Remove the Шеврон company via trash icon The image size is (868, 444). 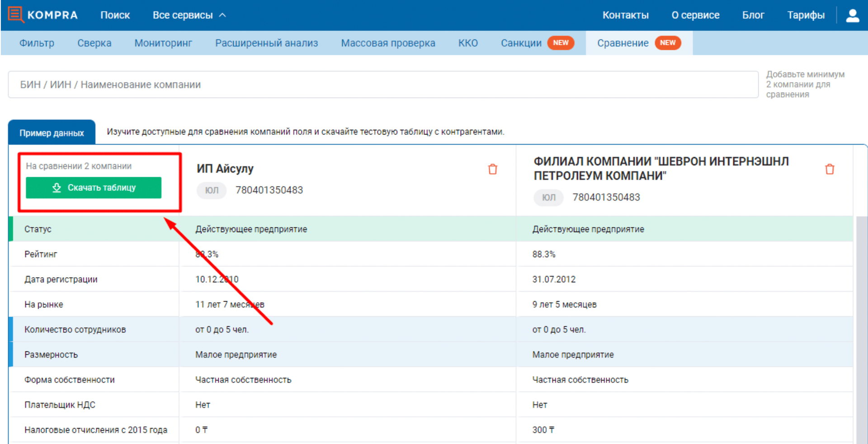click(x=829, y=169)
